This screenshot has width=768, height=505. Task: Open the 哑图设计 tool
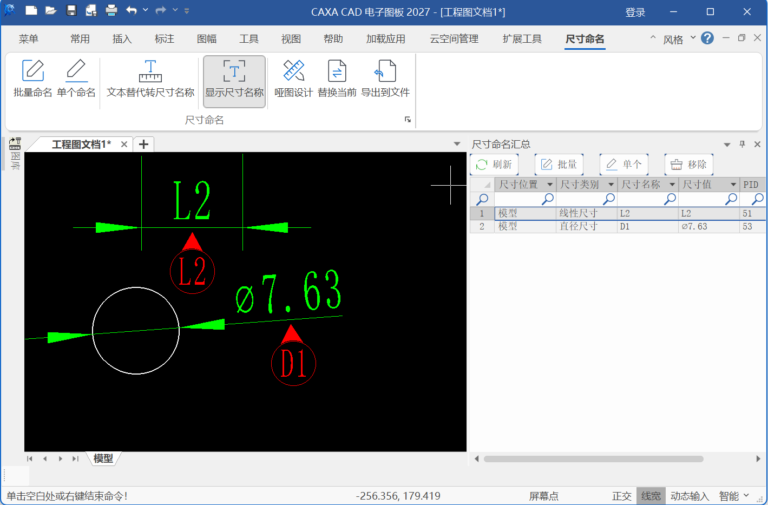point(293,78)
